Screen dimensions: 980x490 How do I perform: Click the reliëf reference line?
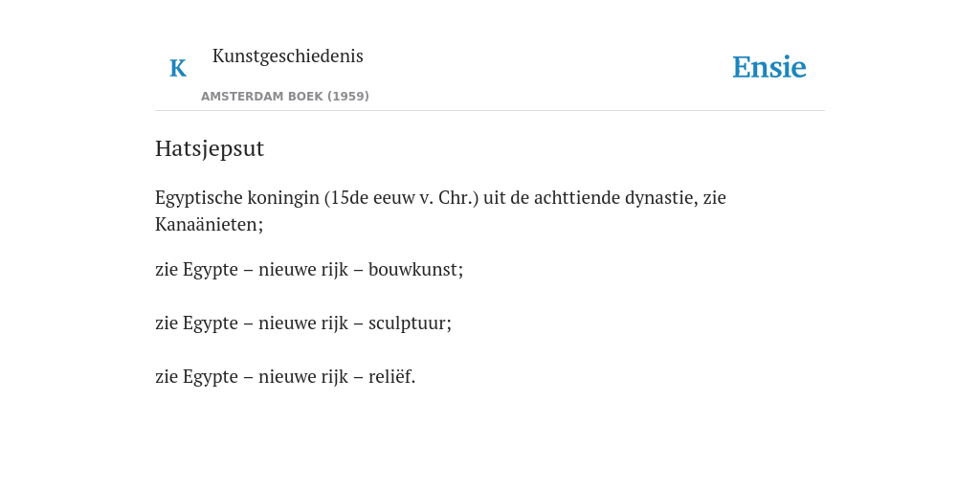click(285, 377)
